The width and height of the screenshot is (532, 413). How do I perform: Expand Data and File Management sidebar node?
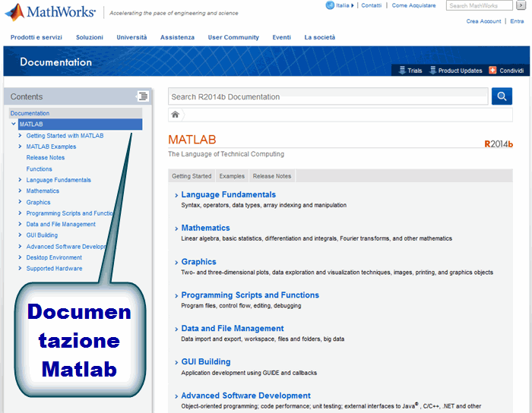click(x=20, y=224)
